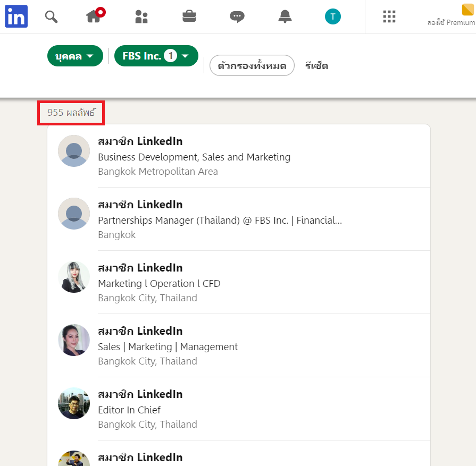Click รีเซ็ต to reset filters

click(316, 66)
